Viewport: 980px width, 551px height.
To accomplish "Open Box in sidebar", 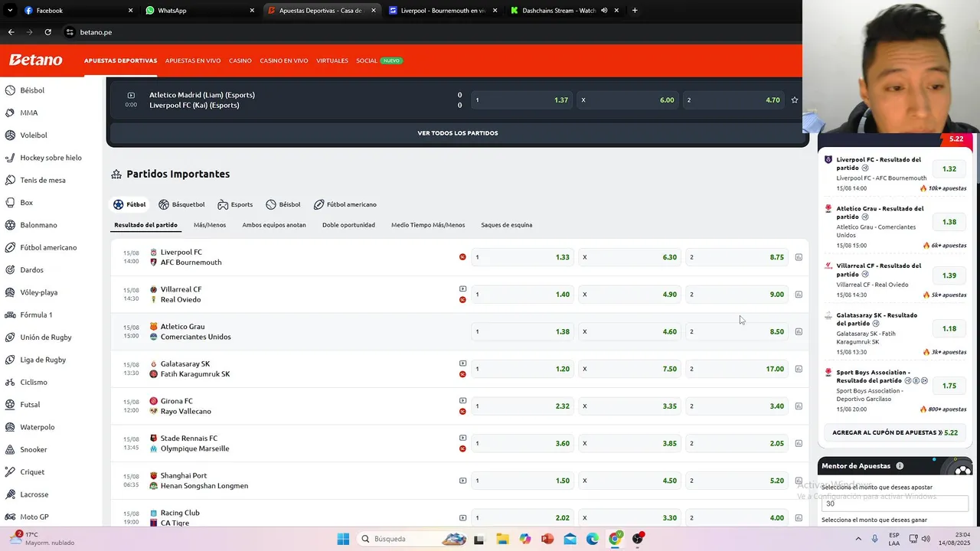I will pyautogui.click(x=27, y=203).
